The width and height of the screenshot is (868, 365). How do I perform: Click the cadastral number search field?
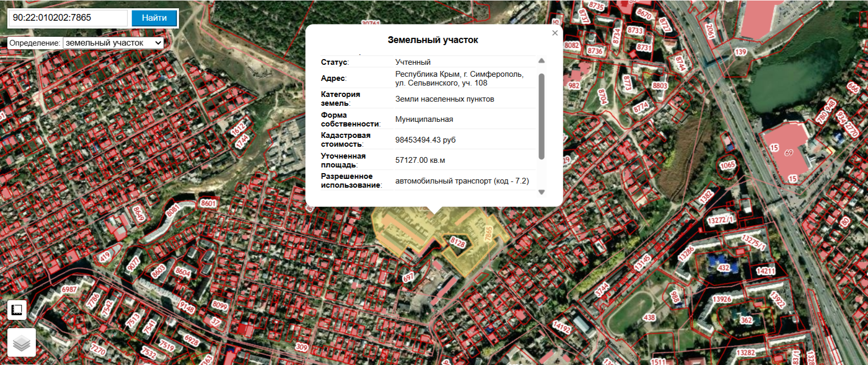67,18
